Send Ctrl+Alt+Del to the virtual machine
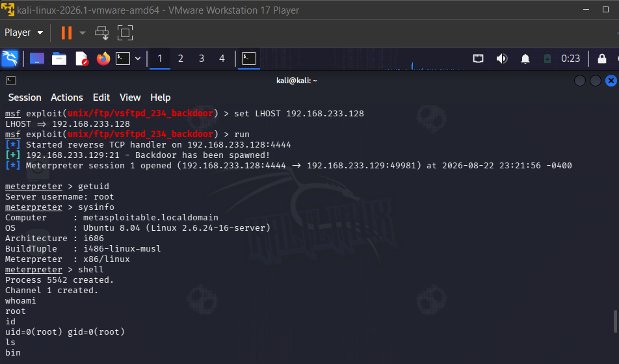Image resolution: width=619 pixels, height=364 pixels. (x=102, y=32)
